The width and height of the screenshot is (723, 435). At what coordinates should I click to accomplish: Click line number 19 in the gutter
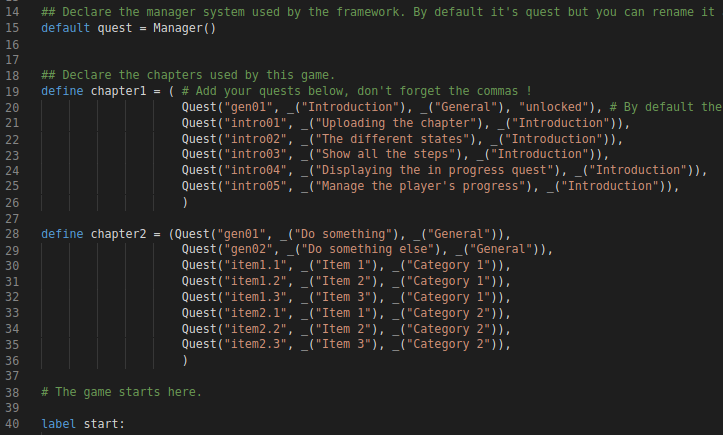[12, 91]
